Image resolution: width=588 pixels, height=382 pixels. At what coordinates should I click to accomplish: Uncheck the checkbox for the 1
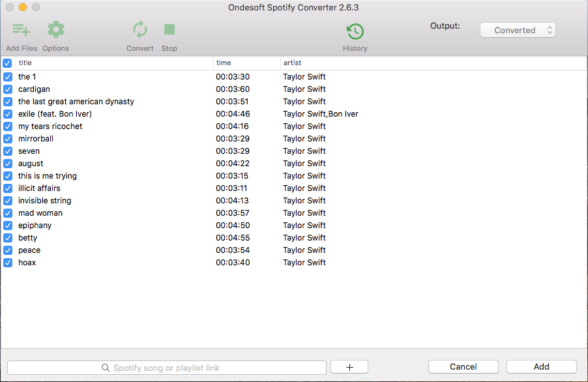point(8,77)
